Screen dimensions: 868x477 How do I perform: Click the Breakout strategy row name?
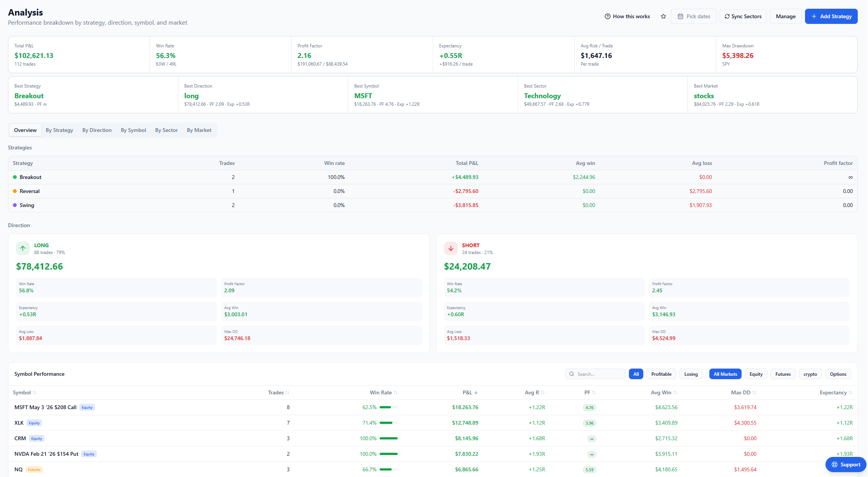(x=30, y=177)
